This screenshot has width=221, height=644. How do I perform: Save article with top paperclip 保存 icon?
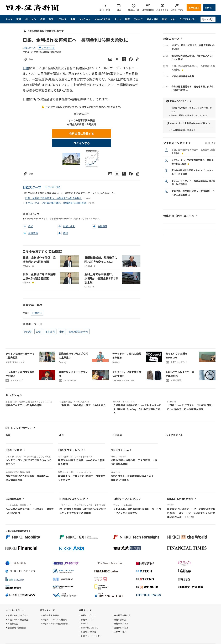click(x=28, y=59)
